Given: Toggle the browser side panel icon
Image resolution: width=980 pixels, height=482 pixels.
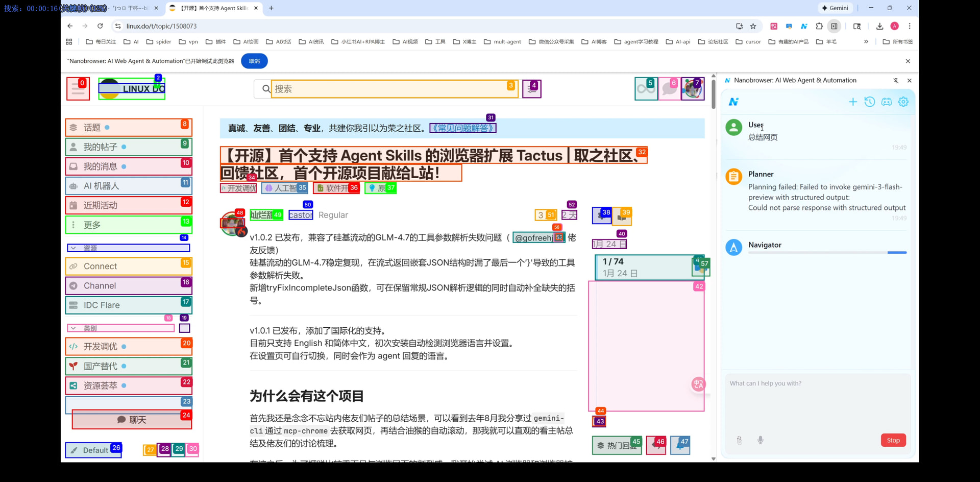Looking at the screenshot, I should click(834, 26).
